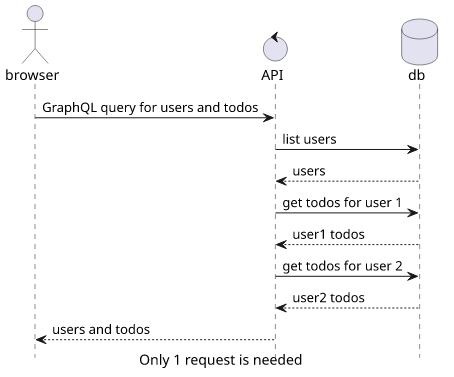Click the user1 todos response label
Screen dimensions: 454x377
[328, 234]
